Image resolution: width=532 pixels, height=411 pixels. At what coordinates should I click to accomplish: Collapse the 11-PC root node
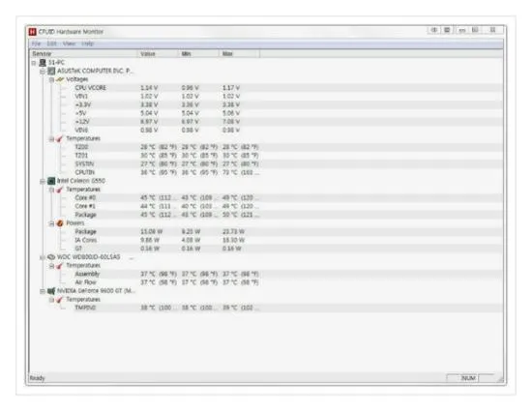click(x=34, y=63)
